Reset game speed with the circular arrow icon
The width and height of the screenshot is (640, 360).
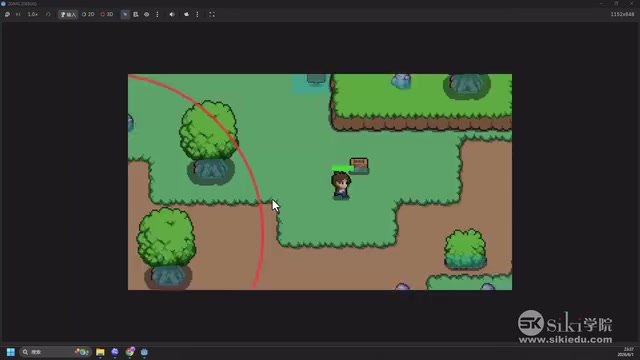(x=48, y=14)
